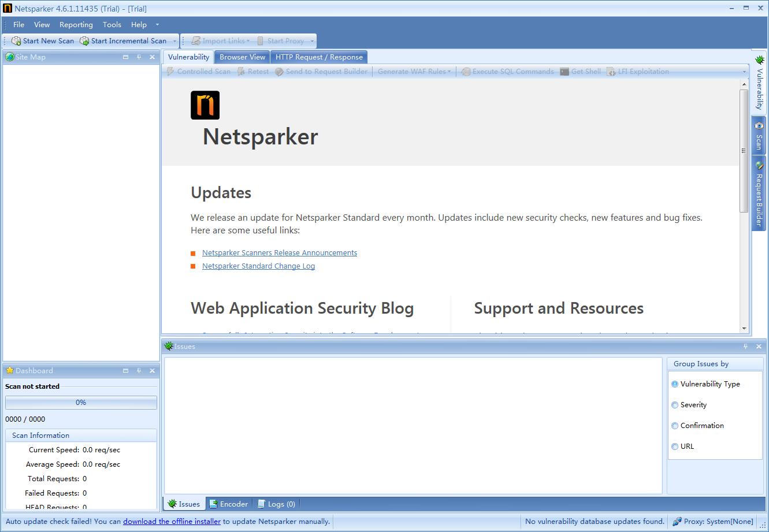The width and height of the screenshot is (769, 532).
Task: Switch to the Browser View tab
Action: 243,57
